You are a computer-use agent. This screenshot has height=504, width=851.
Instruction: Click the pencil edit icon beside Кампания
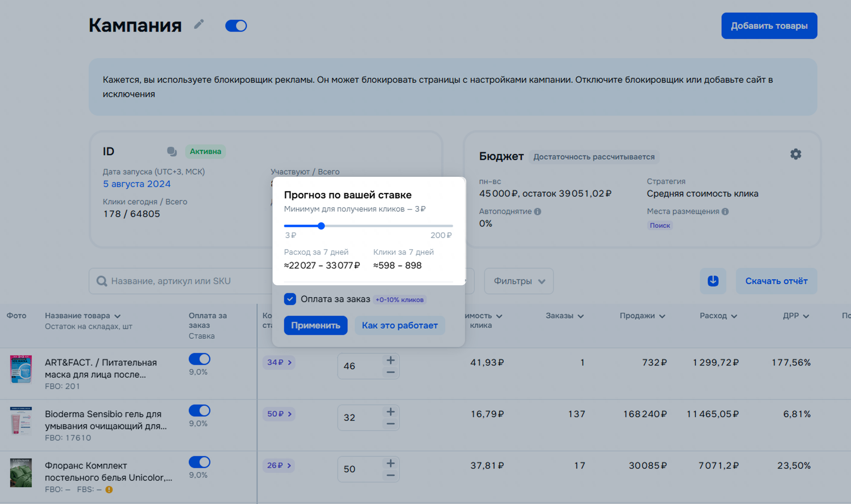pyautogui.click(x=199, y=25)
